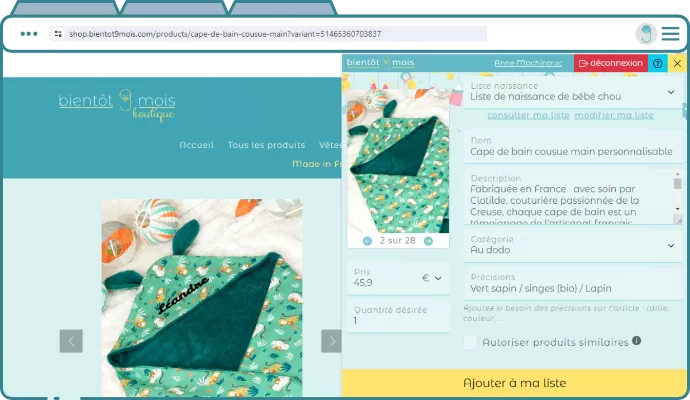Screen dimensions: 690x400
Task: Open the hamburger menu icon
Action: click(x=670, y=34)
